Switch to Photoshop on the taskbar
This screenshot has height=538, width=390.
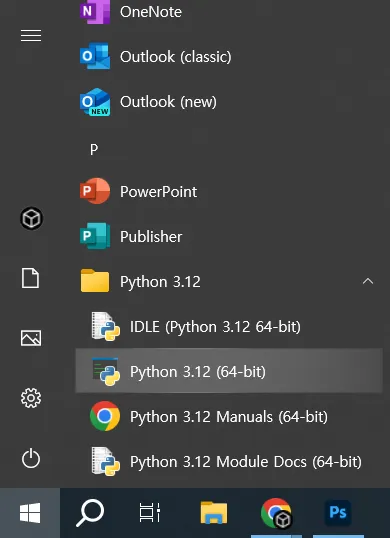pyautogui.click(x=338, y=513)
